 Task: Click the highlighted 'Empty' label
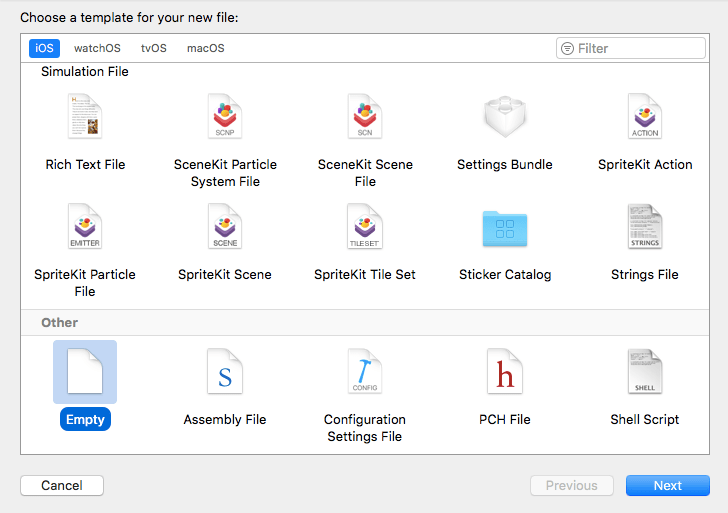[x=85, y=419]
